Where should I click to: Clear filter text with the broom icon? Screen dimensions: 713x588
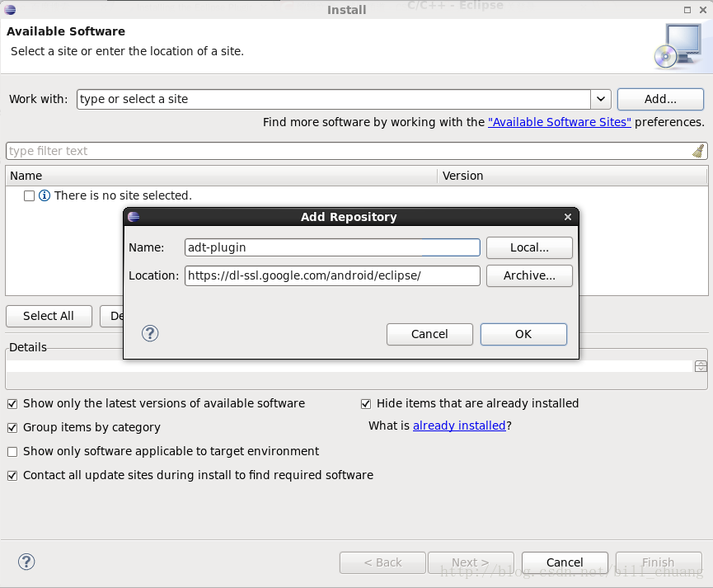coord(698,151)
